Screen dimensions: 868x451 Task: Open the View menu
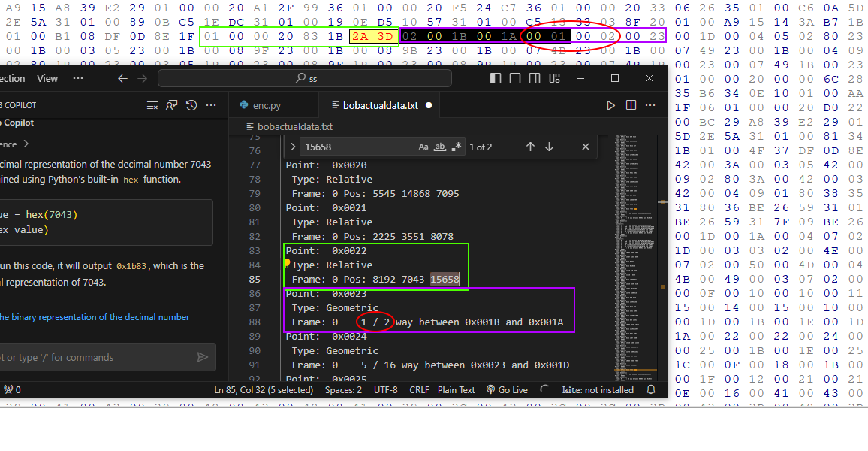click(x=47, y=79)
